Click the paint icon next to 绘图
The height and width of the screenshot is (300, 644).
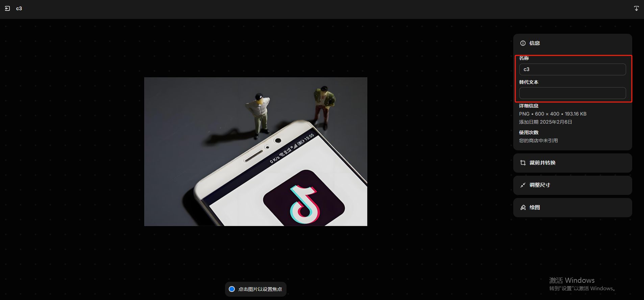pos(523,207)
